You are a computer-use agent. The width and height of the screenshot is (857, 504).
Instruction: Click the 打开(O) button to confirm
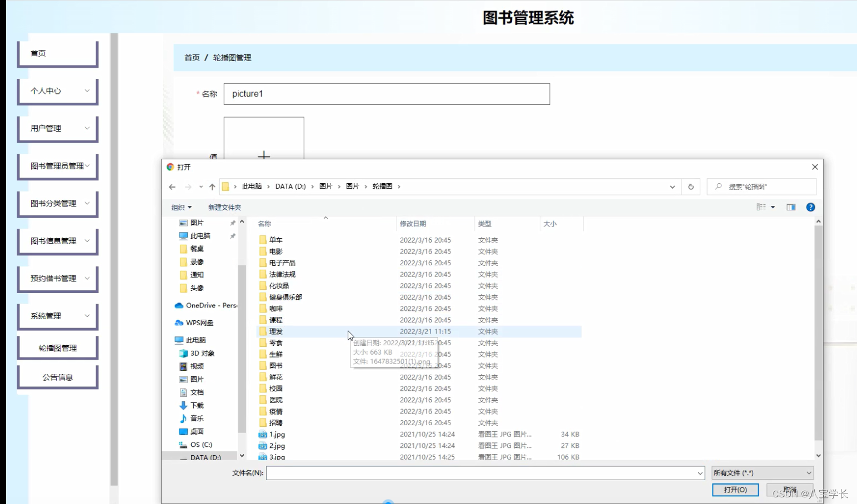point(735,490)
